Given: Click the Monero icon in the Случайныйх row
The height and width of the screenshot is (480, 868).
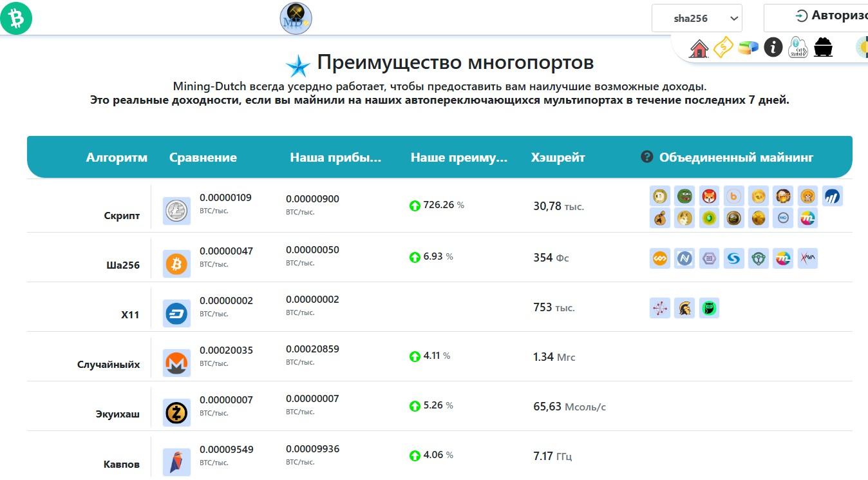Looking at the screenshot, I should [176, 363].
